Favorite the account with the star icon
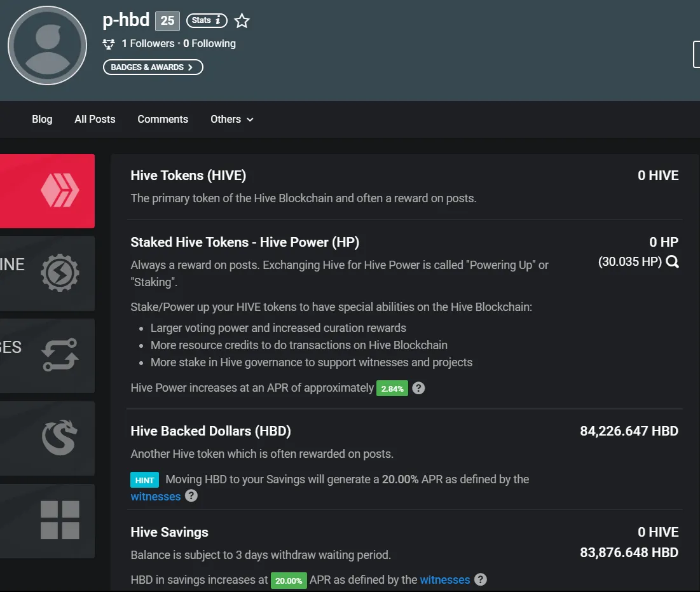 coord(242,20)
